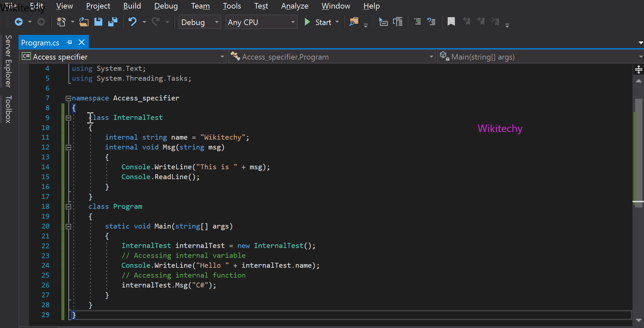Collapse the InternalTest class region
Image resolution: width=644 pixels, height=328 pixels.
click(68, 118)
